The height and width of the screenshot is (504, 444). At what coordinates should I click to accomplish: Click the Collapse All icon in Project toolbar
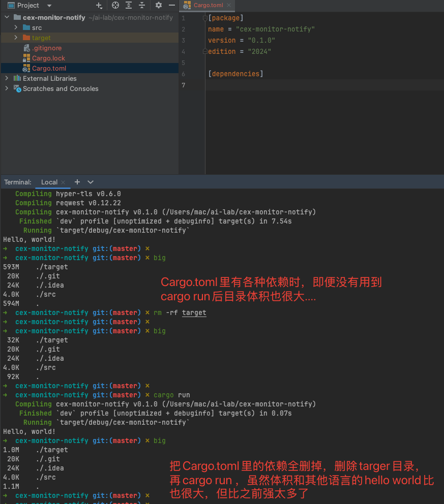(x=142, y=6)
